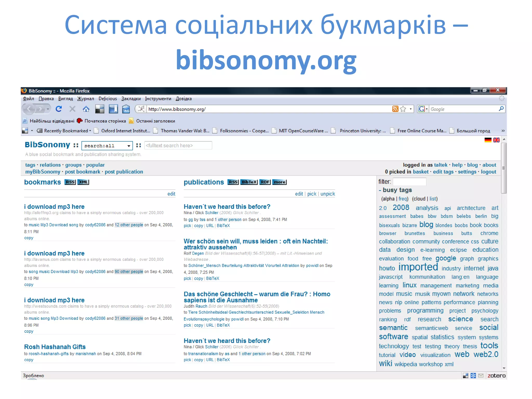
Task: Open the 'Rosh Hashanah Gifts' bookmark
Action: tap(55, 347)
